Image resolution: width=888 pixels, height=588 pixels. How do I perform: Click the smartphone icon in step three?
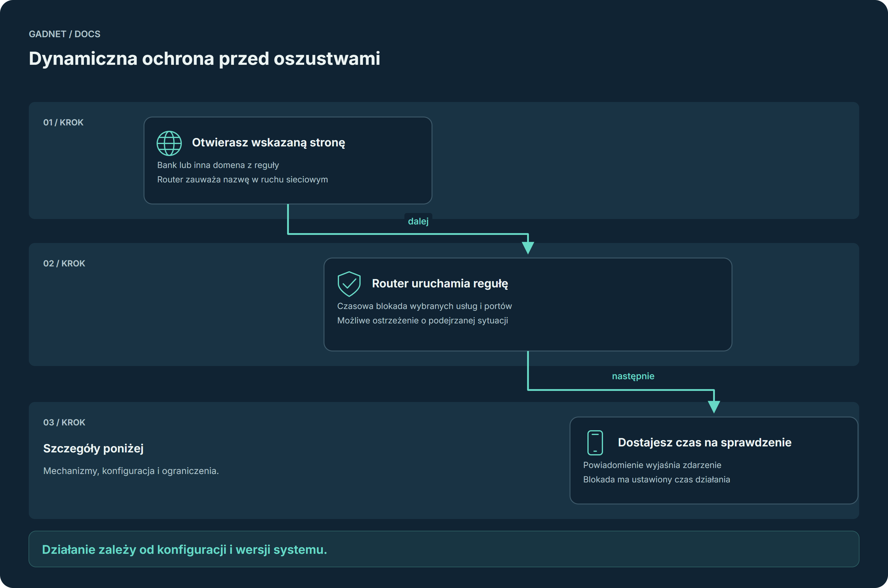click(x=595, y=443)
